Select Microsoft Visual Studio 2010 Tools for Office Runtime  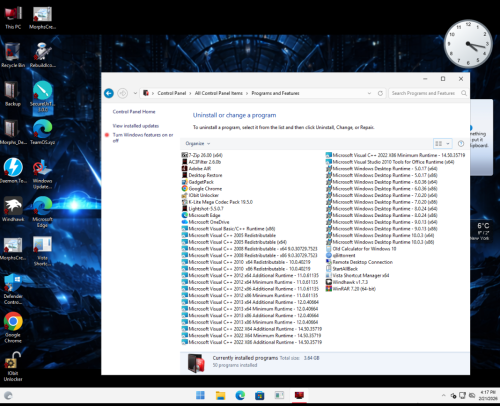click(x=390, y=162)
